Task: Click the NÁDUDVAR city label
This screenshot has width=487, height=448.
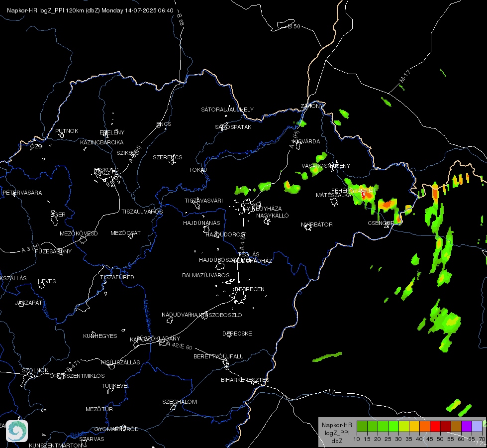Action: pos(177,315)
